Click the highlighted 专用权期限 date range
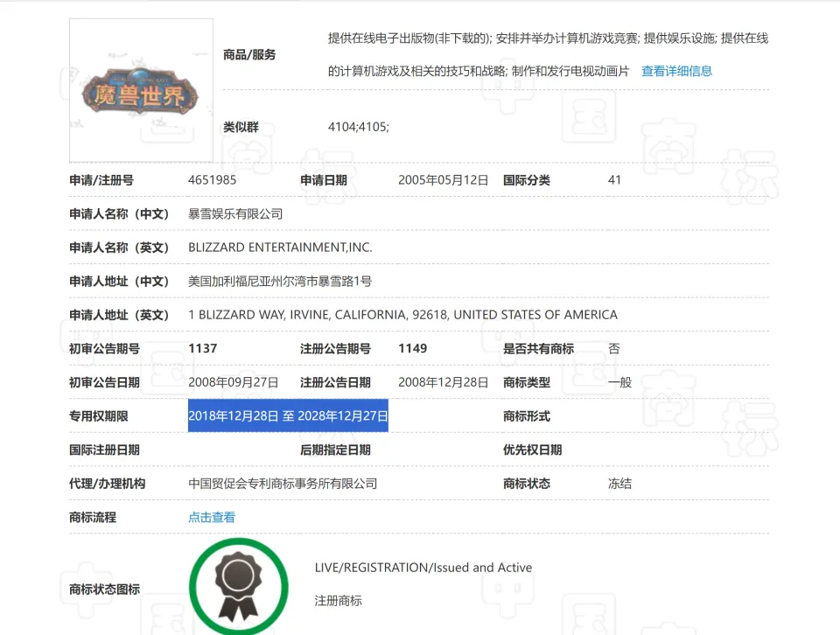This screenshot has height=635, width=840. point(288,415)
